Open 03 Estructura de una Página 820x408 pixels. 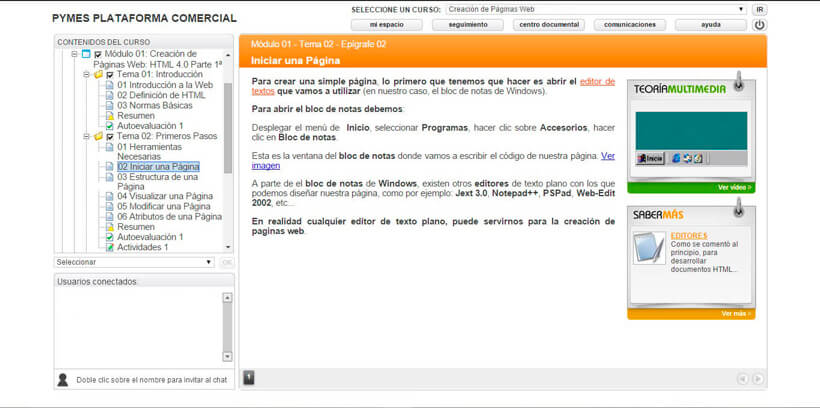click(157, 182)
